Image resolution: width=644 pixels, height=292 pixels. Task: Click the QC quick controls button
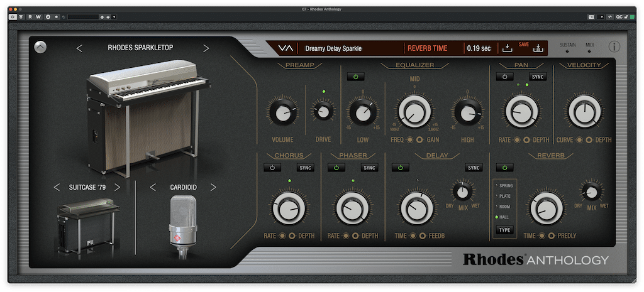619,17
